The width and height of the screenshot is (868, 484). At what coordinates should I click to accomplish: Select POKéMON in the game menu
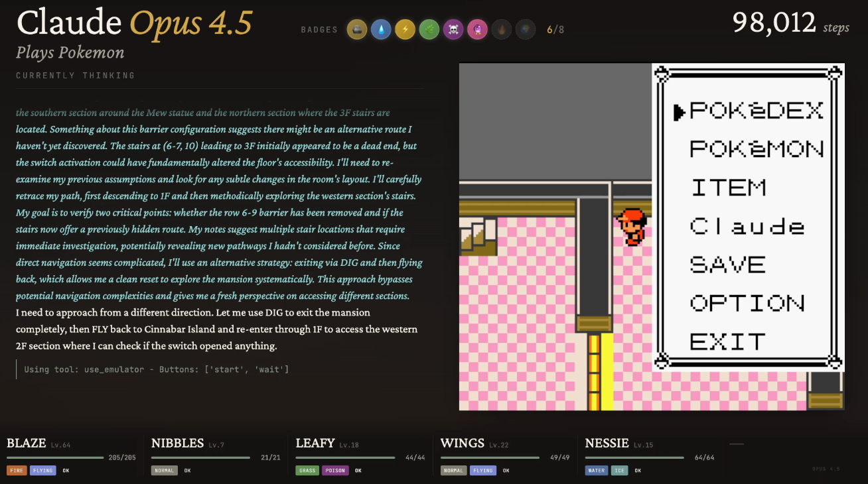pyautogui.click(x=757, y=149)
